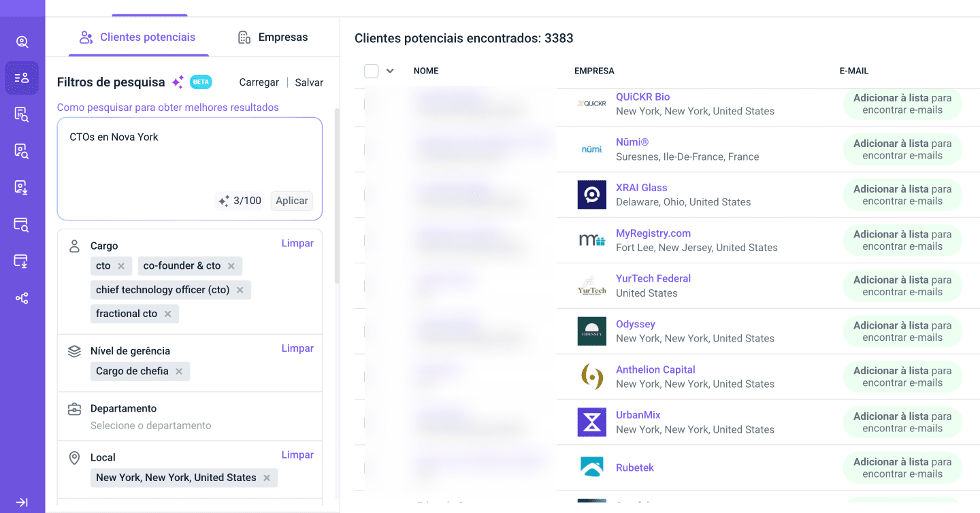Switch to the Empresas tab
Viewport: 980px width, 513px height.
[273, 37]
